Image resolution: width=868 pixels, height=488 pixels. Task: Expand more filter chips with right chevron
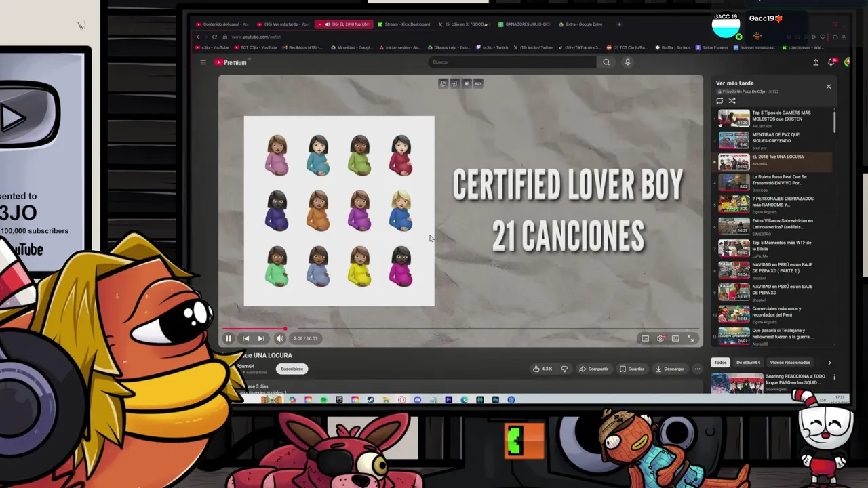829,363
